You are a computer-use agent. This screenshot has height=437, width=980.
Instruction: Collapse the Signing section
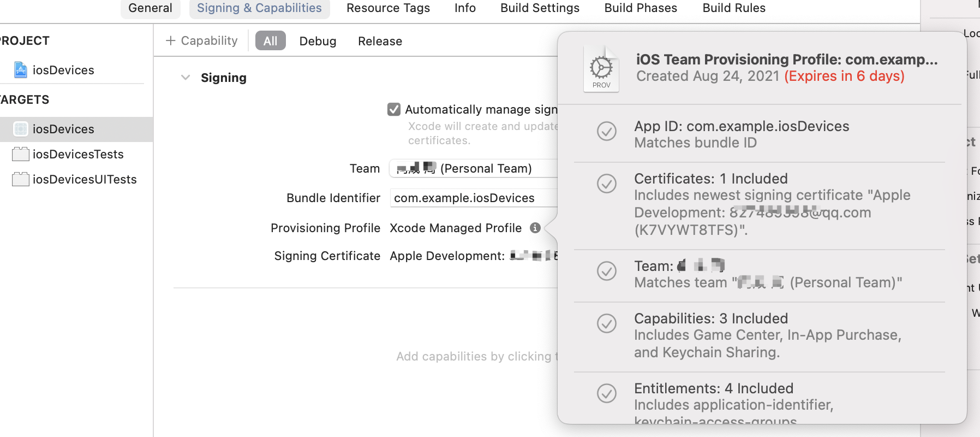[x=186, y=78]
